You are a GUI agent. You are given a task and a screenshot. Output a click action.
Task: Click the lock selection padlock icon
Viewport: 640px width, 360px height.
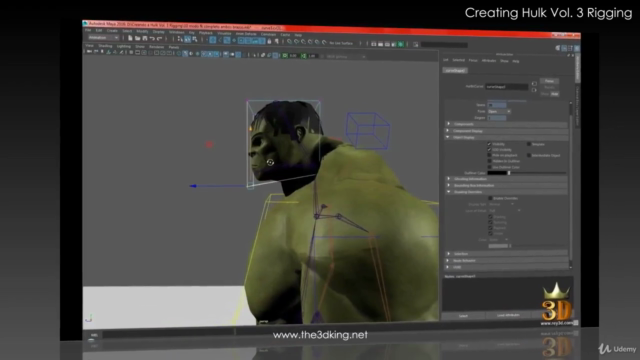(269, 41)
